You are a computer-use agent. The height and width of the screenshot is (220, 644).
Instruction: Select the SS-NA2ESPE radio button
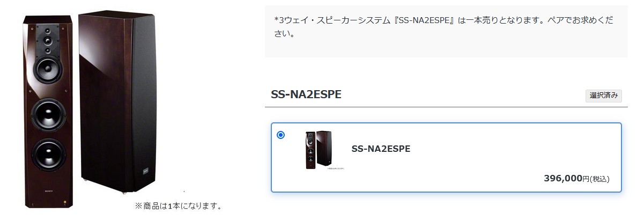coord(280,135)
